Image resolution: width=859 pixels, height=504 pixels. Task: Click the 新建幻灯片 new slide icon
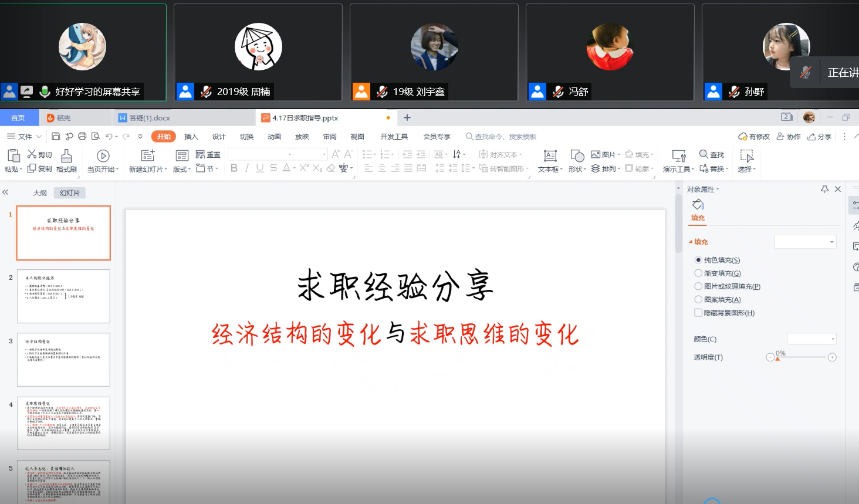pos(148,156)
